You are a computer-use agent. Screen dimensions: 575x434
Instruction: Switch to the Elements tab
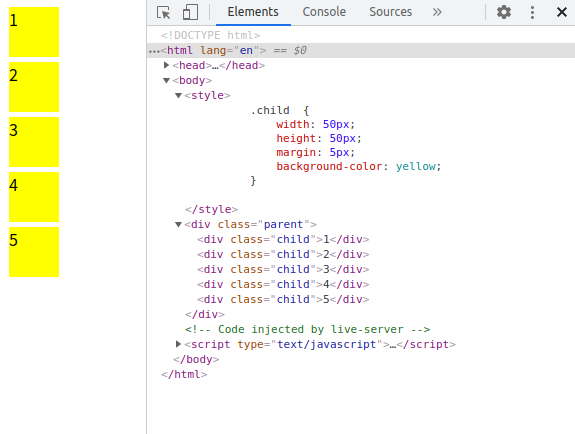click(253, 12)
